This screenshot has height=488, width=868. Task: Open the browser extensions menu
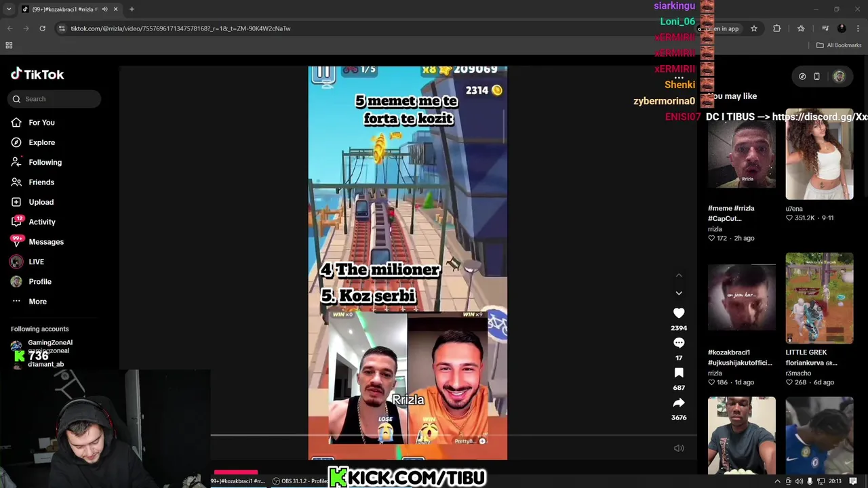pos(777,28)
